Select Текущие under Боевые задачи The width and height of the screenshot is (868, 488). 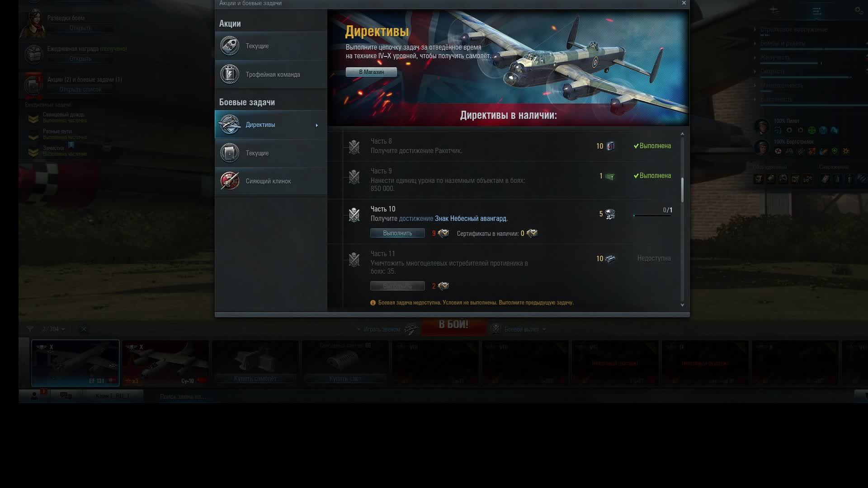pyautogui.click(x=257, y=153)
